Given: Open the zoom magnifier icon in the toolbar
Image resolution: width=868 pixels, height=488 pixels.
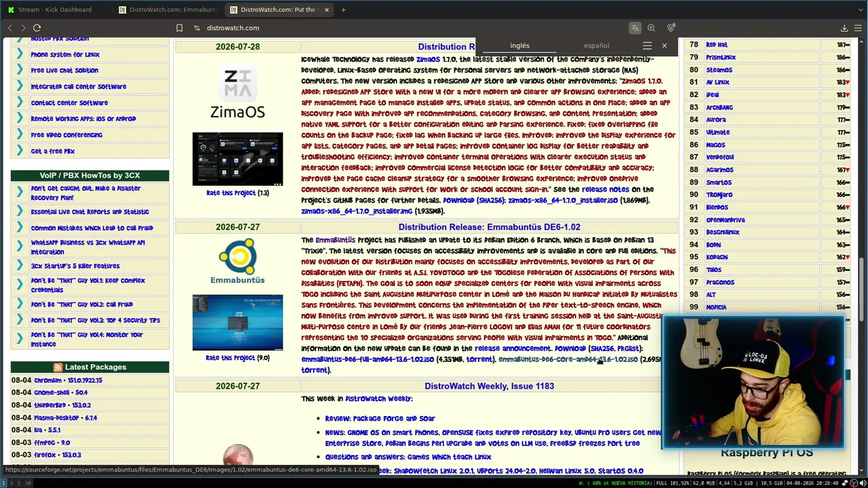Looking at the screenshot, I should click(x=651, y=28).
